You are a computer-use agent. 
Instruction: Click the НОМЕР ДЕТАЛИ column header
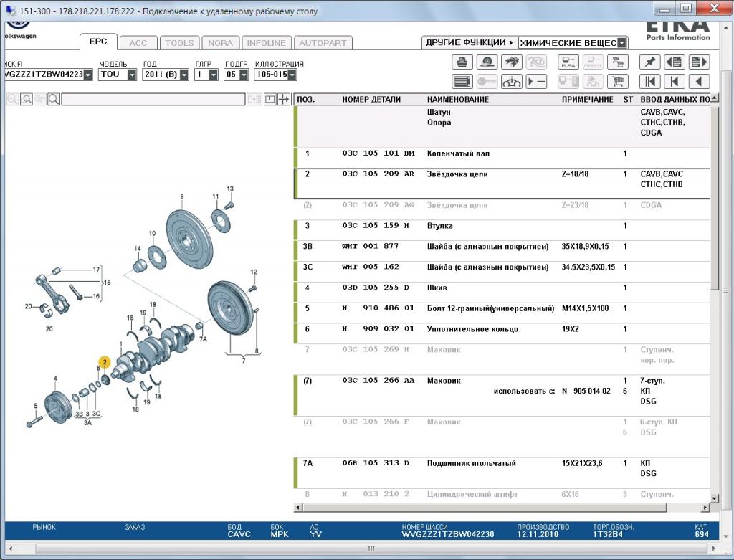coord(371,99)
